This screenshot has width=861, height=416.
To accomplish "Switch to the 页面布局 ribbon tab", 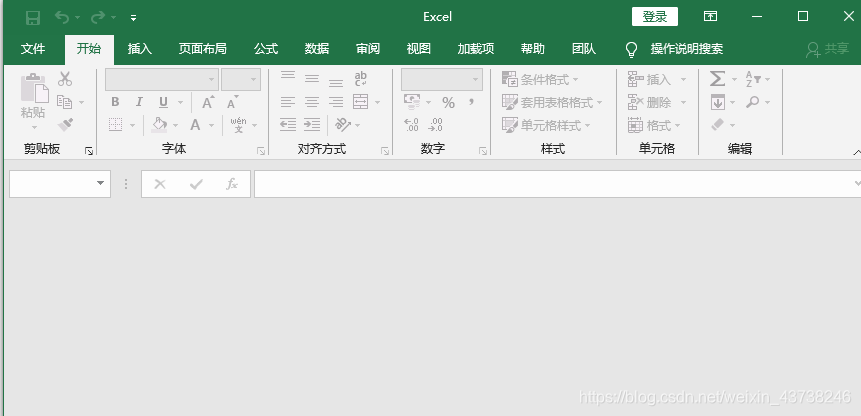I will coord(202,49).
